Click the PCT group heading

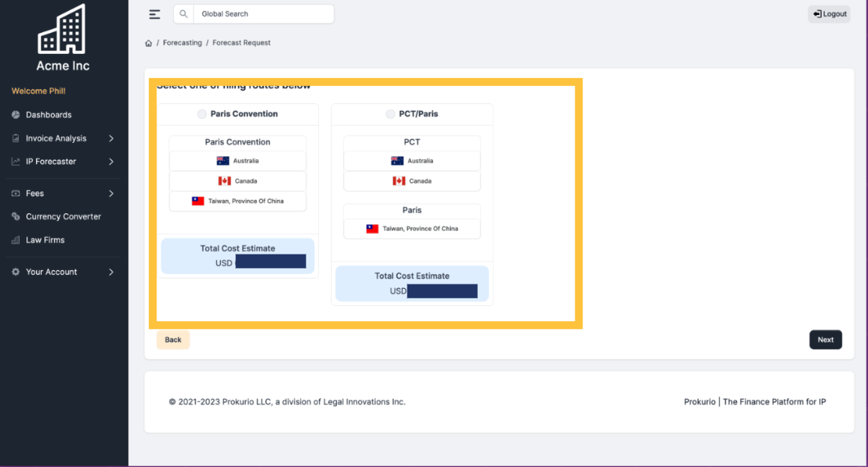[x=412, y=142]
